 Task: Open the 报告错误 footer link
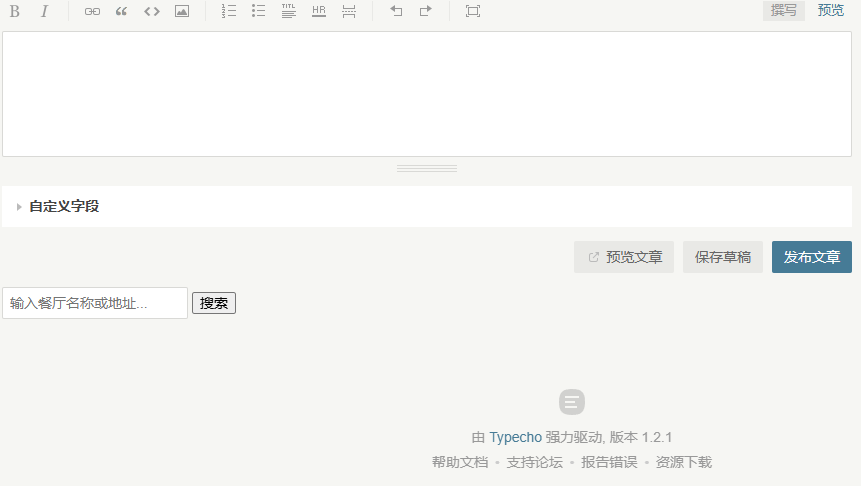[x=609, y=462]
